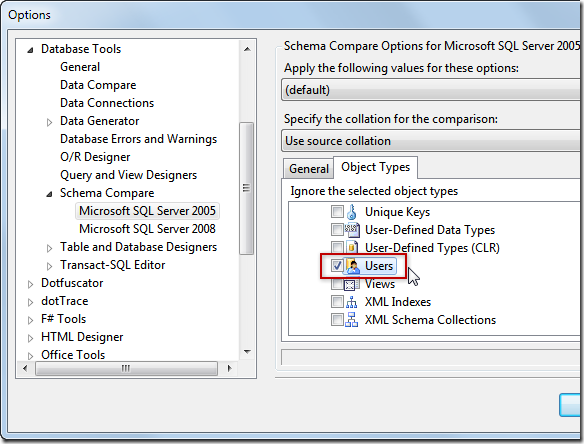Expand the Dotfuscator node
The width and height of the screenshot is (584, 444).
point(31,284)
